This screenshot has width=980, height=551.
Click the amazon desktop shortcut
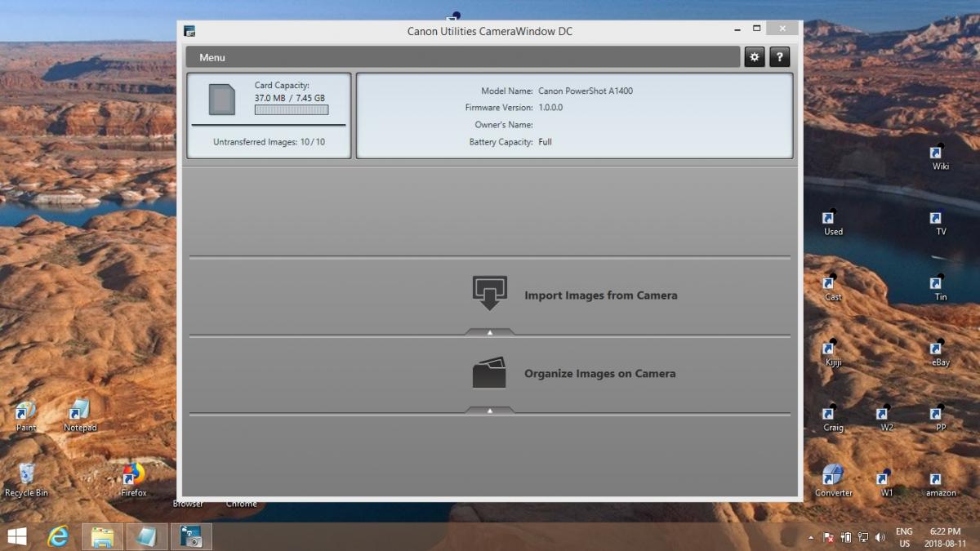point(940,483)
